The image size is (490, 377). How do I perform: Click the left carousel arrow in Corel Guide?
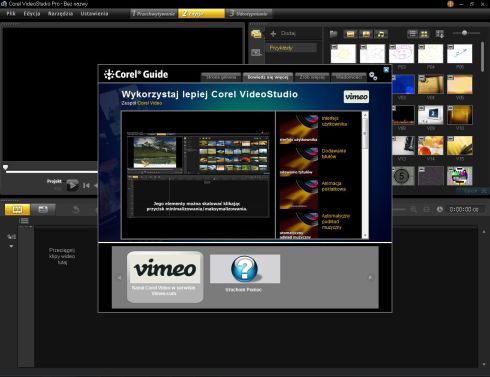pyautogui.click(x=119, y=277)
